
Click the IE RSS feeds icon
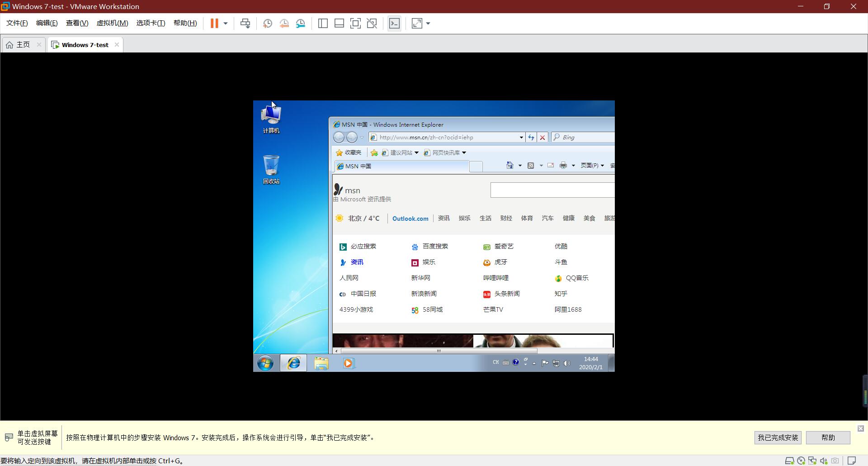coord(531,166)
